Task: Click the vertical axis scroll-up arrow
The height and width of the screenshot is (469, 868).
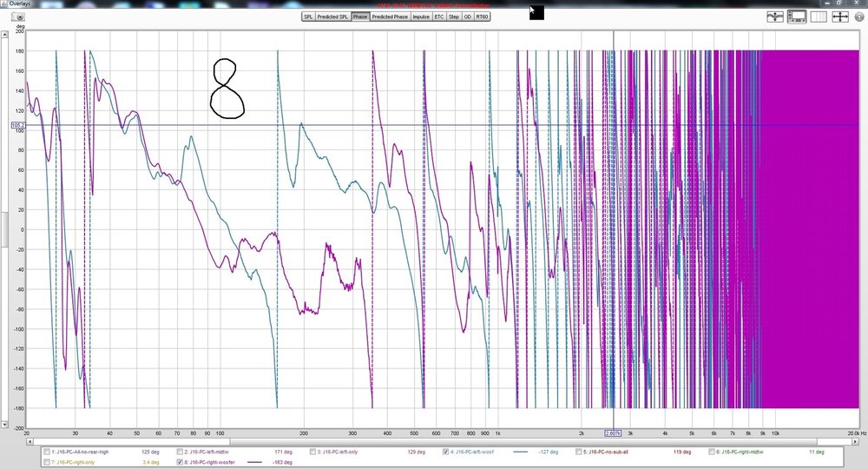Action: coord(4,35)
